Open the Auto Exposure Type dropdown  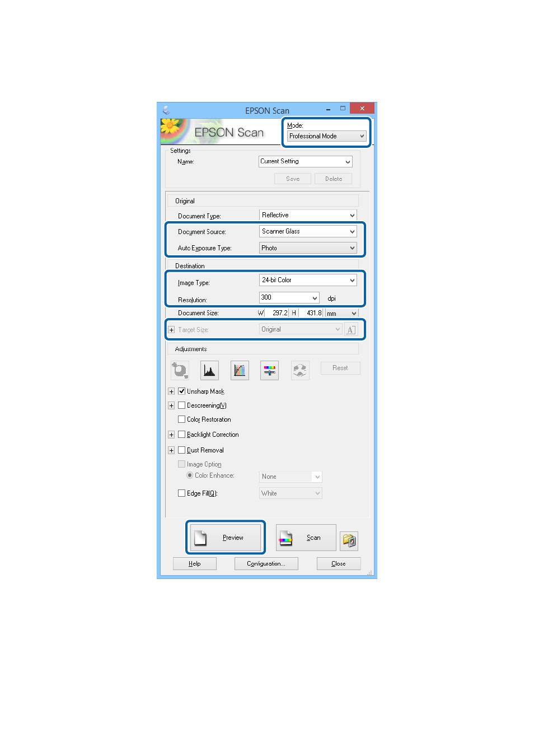coord(308,248)
